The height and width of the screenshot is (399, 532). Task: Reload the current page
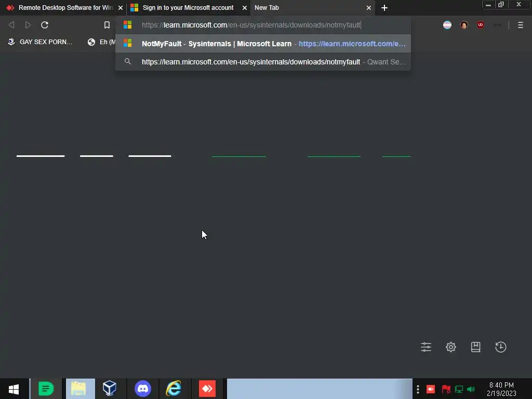pos(45,25)
